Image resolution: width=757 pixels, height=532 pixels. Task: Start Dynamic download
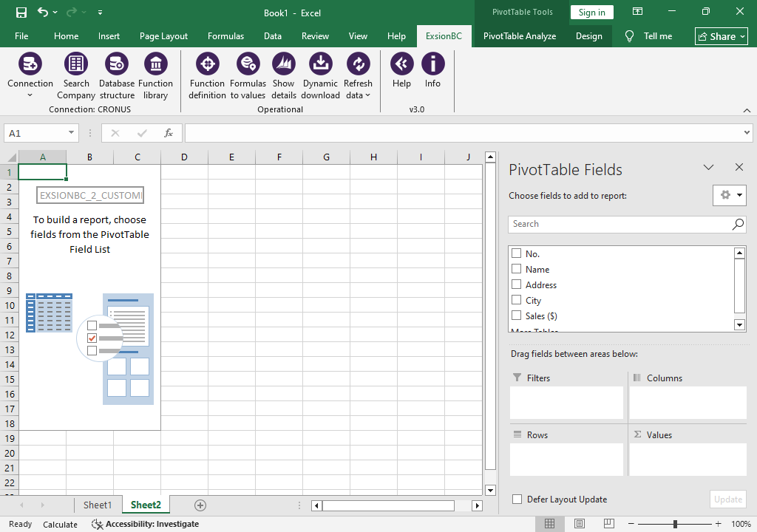point(320,76)
